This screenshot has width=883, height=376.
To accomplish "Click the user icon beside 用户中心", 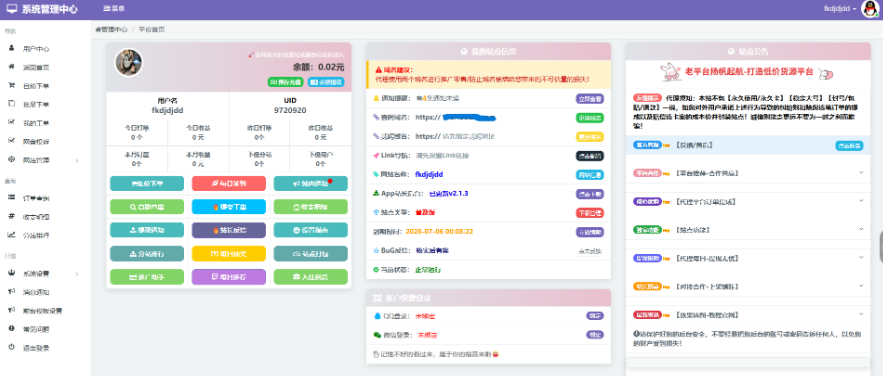I will tap(11, 48).
